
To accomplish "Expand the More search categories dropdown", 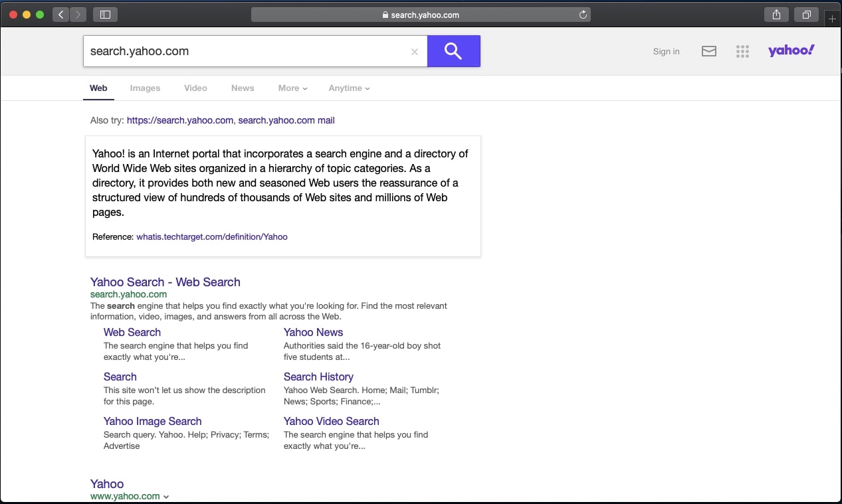I will [x=292, y=88].
